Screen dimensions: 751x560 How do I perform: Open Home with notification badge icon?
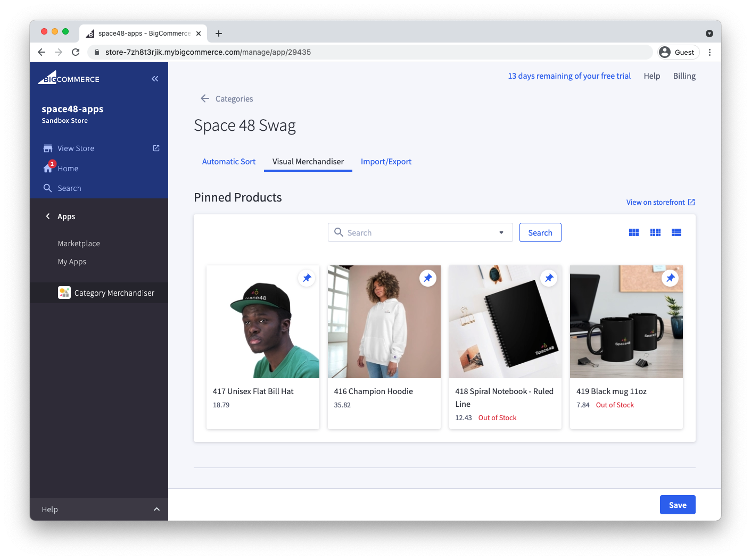pyautogui.click(x=48, y=167)
